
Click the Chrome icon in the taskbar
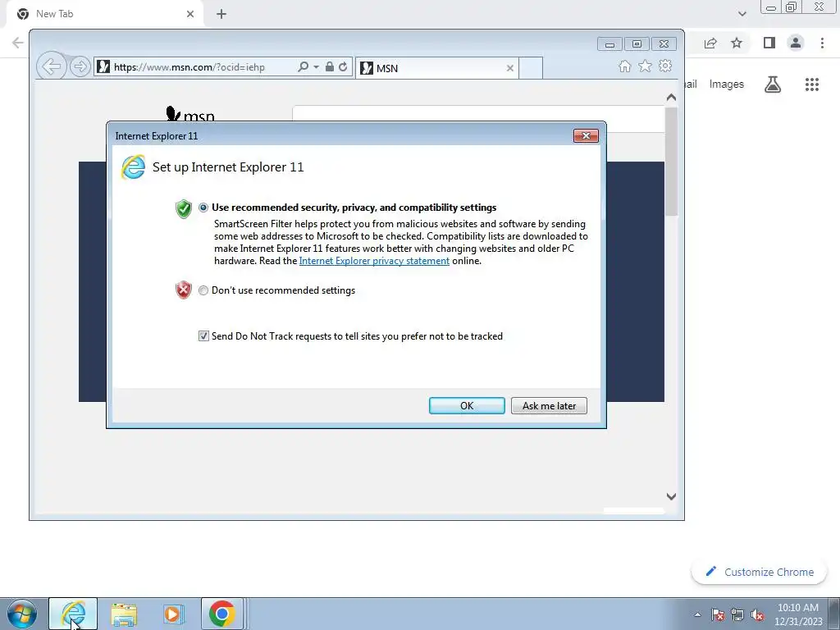221,614
